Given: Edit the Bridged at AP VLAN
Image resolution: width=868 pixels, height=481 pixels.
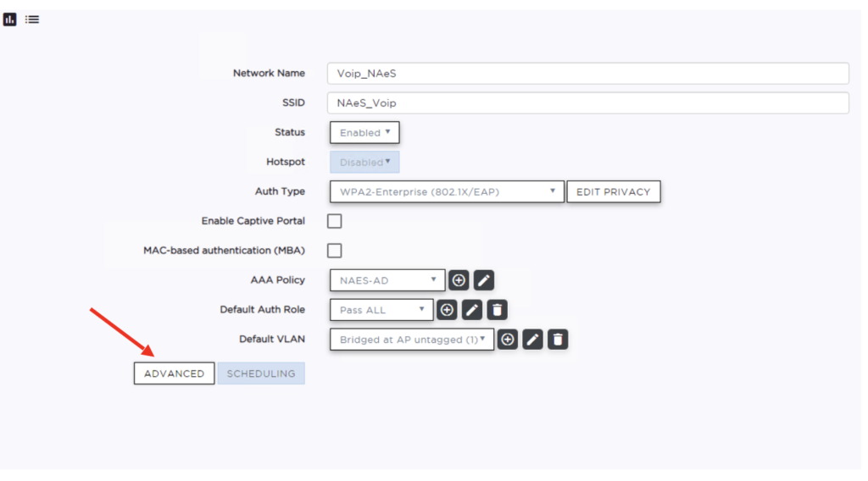Looking at the screenshot, I should [532, 340].
